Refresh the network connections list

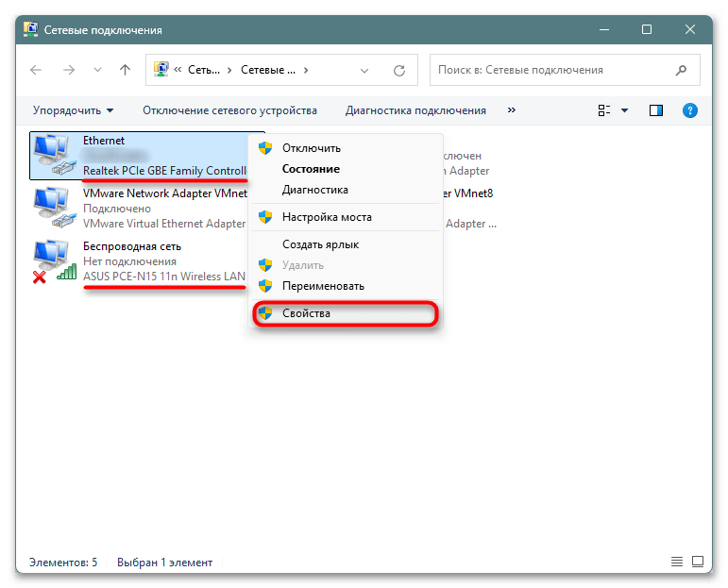pyautogui.click(x=399, y=71)
